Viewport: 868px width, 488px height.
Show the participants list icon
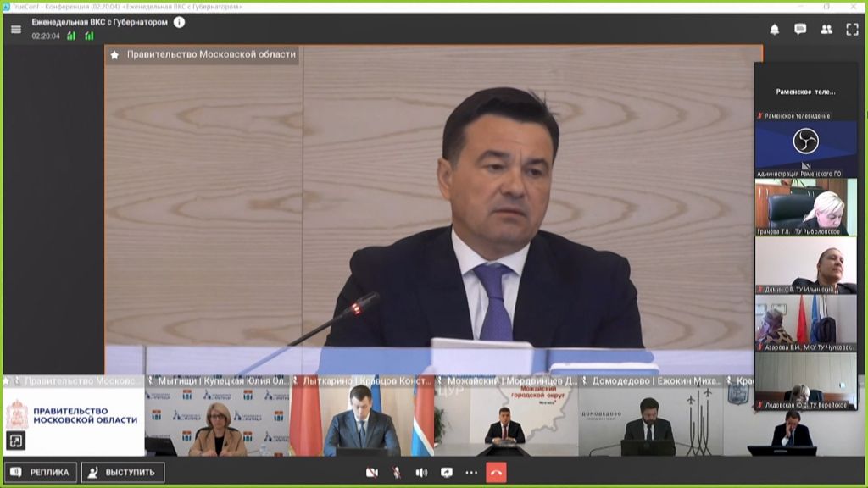click(826, 30)
